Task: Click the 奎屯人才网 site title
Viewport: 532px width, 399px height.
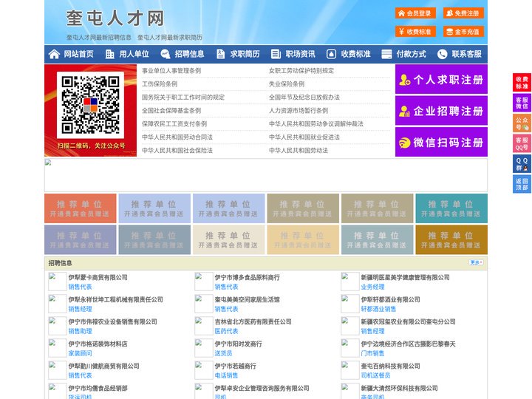Action: click(x=115, y=18)
